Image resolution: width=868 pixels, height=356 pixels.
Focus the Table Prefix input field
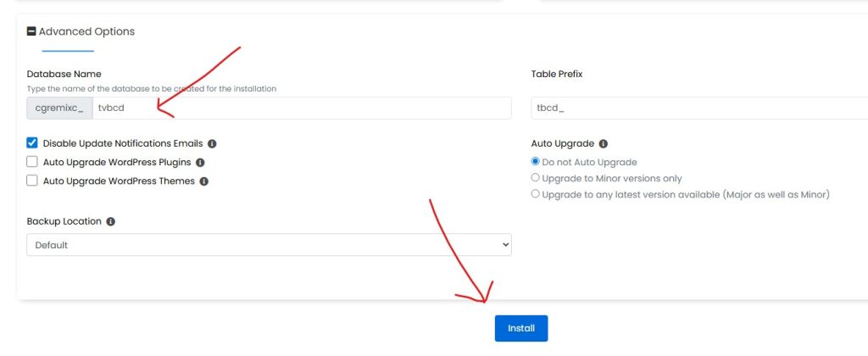[x=695, y=108]
